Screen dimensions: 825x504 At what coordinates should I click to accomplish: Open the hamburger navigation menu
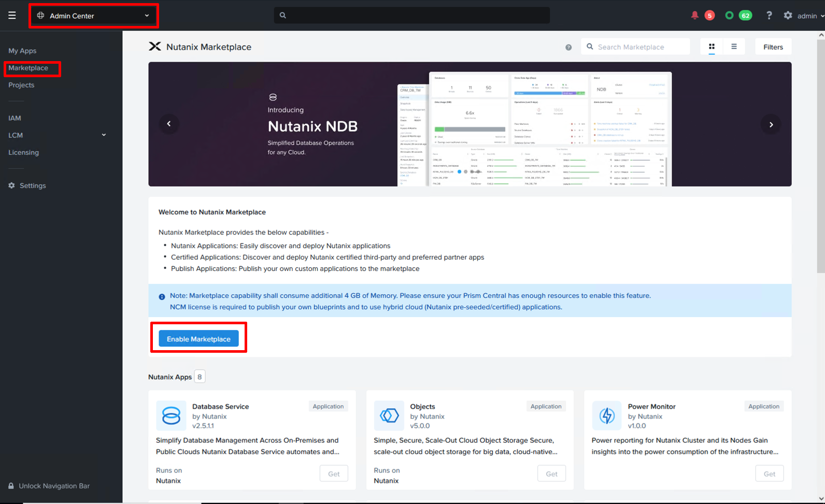coord(12,16)
